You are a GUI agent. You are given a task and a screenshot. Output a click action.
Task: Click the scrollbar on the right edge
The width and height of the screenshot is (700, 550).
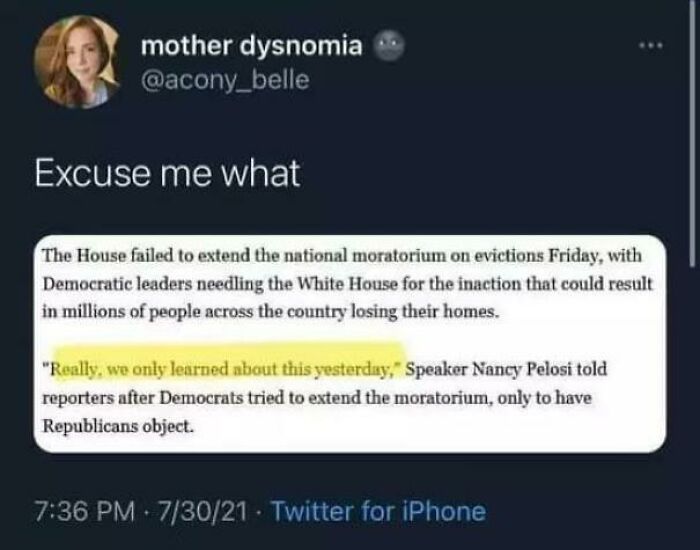[x=693, y=130]
